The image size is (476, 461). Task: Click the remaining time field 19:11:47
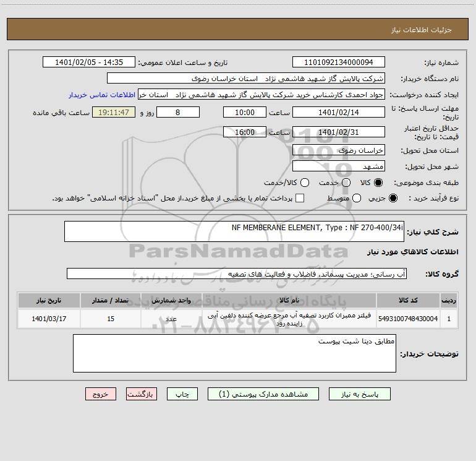(114, 113)
